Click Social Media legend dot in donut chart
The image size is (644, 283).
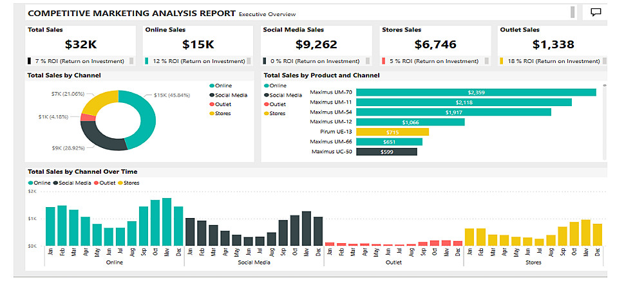tap(211, 95)
